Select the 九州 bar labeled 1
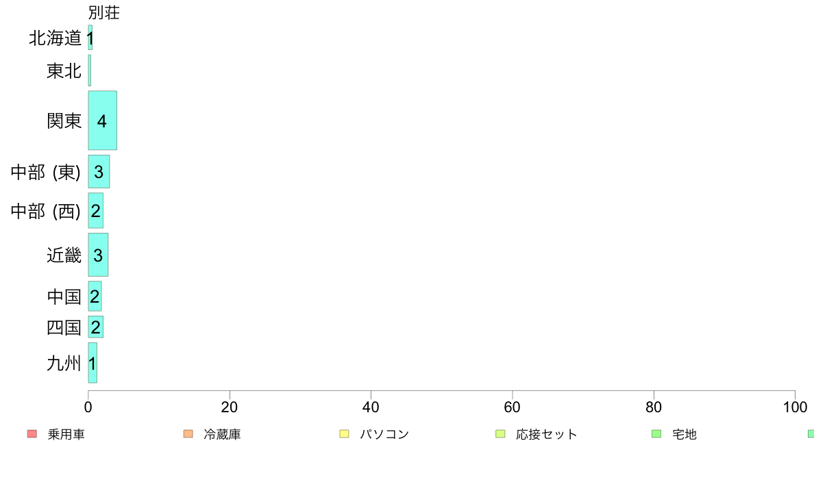 pyautogui.click(x=92, y=363)
